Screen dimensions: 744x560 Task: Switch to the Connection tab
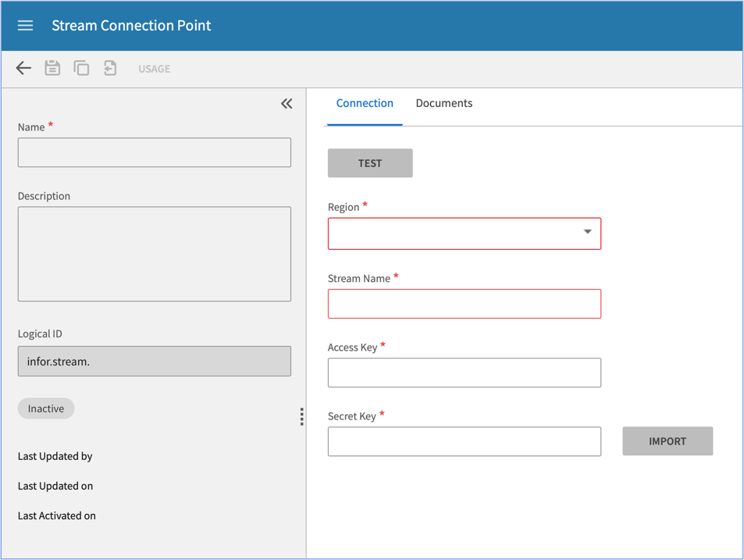365,104
